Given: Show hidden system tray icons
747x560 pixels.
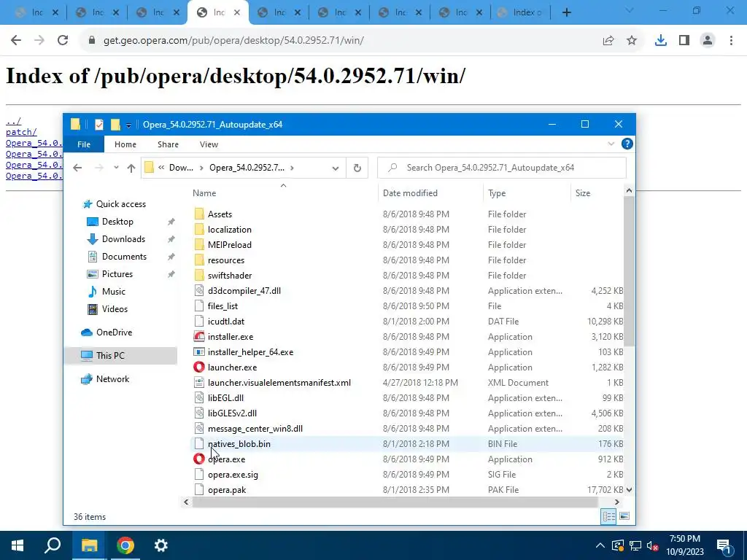Looking at the screenshot, I should click(600, 545).
